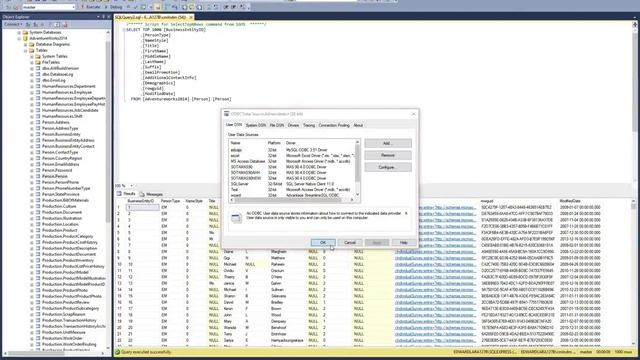Viewport: 640px width, 360px height.
Task: Click the Tables folder icon
Action: pyautogui.click(x=32, y=50)
